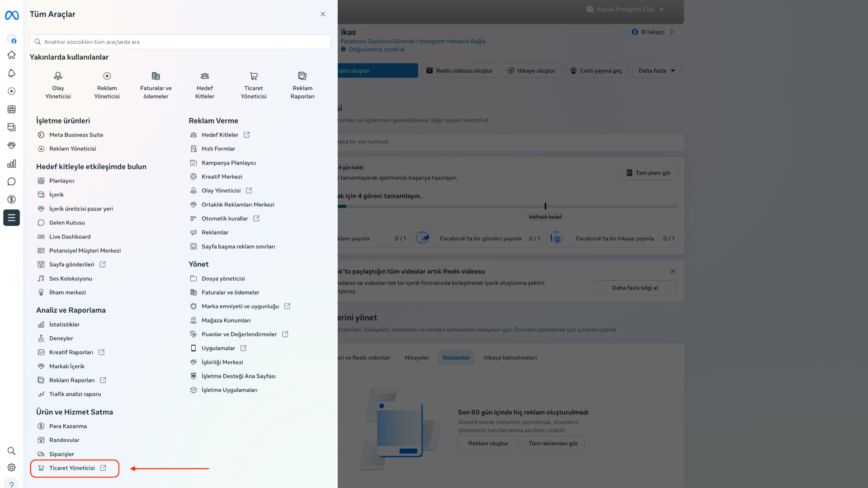
Task: Open Puanlar ve Değerlendirmeler
Action: (239, 334)
